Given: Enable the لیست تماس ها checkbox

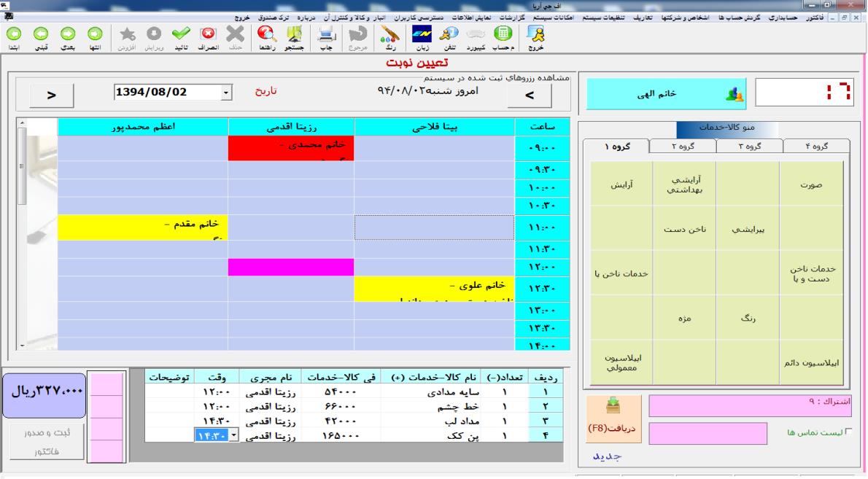Looking at the screenshot, I should coord(848,432).
